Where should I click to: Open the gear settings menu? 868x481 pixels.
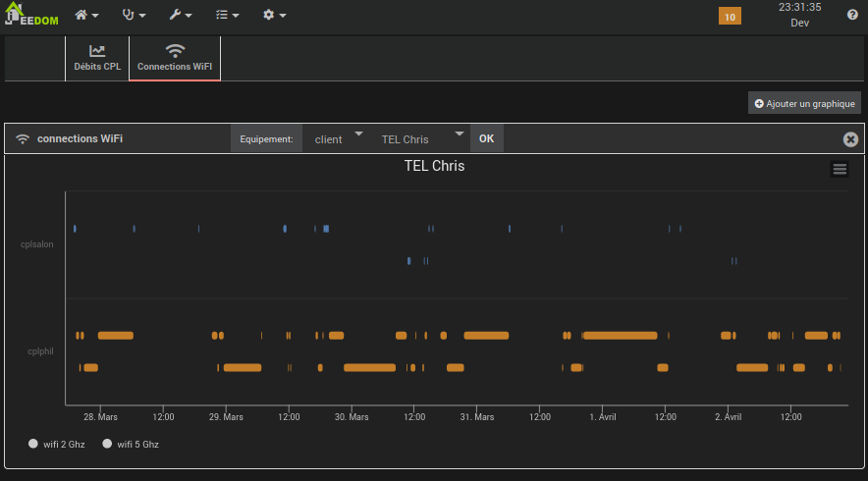coord(274,15)
